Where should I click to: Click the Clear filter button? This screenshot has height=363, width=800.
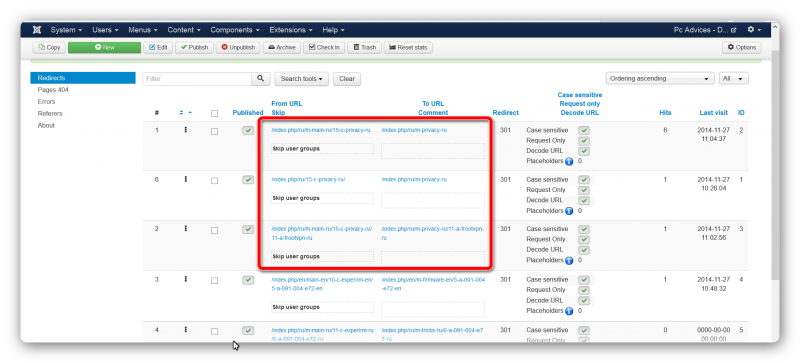coord(347,79)
